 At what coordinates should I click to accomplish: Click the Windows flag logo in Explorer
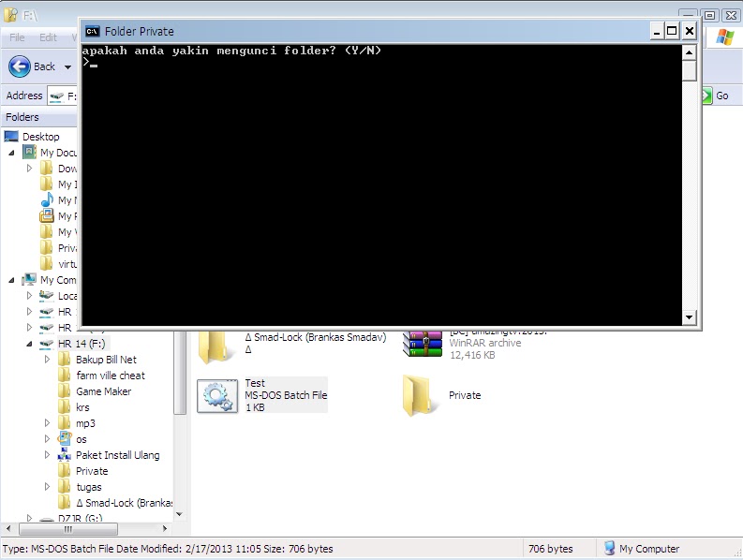pyautogui.click(x=724, y=37)
